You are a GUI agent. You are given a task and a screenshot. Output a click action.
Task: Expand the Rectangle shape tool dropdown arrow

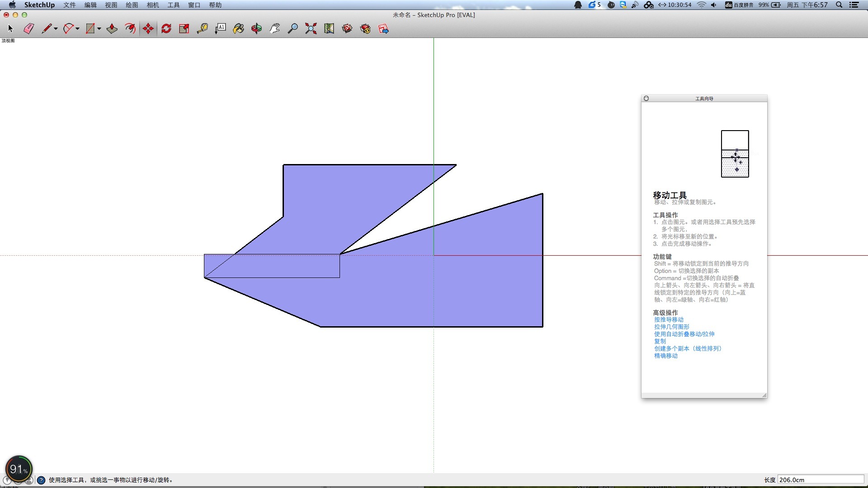(x=99, y=29)
